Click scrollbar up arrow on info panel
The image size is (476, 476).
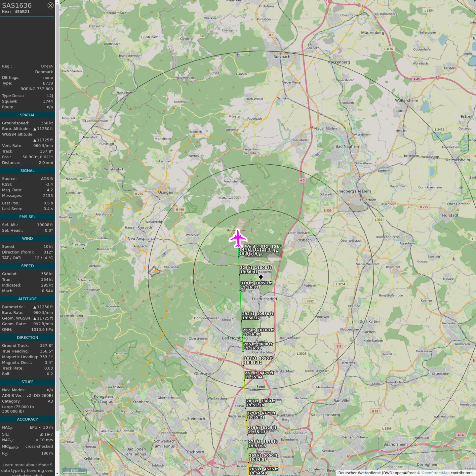(57, 2)
